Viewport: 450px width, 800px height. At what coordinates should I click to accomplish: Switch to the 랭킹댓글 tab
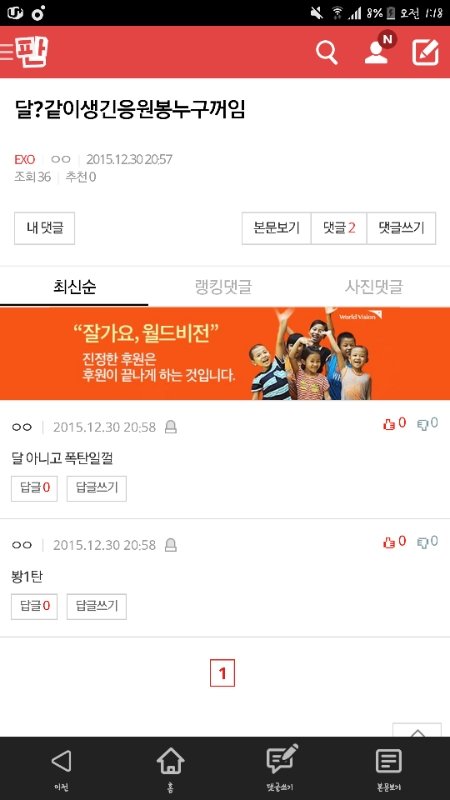pos(223,287)
